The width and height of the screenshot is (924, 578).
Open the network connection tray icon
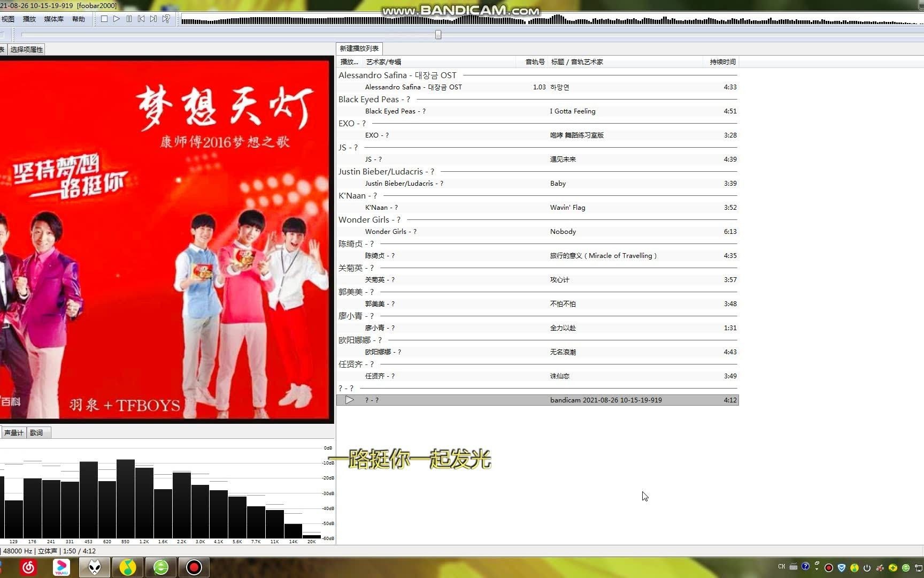click(x=919, y=568)
